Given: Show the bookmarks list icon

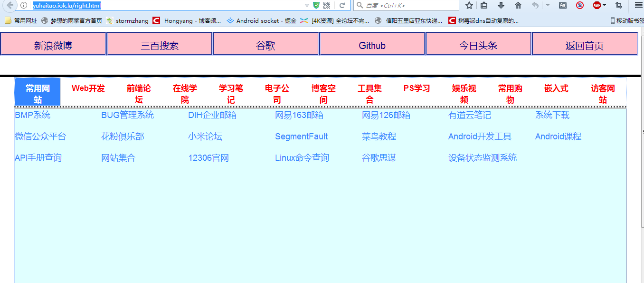Looking at the screenshot, I should 484,5.
